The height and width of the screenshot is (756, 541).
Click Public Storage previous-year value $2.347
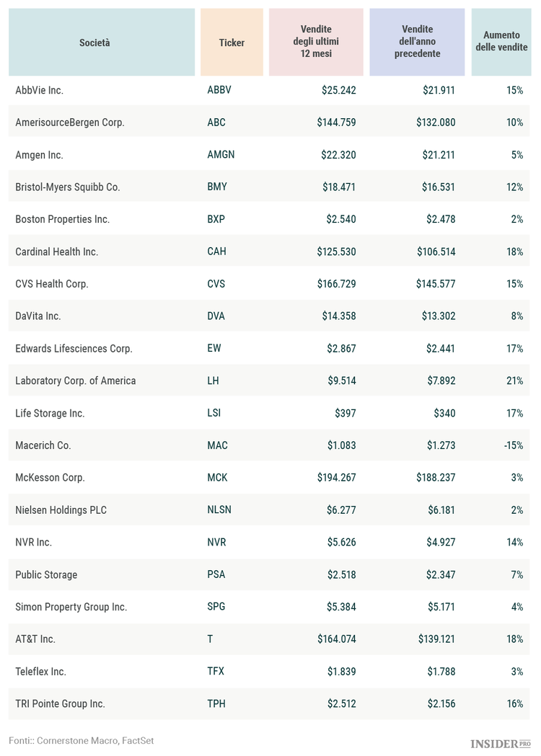tap(439, 574)
